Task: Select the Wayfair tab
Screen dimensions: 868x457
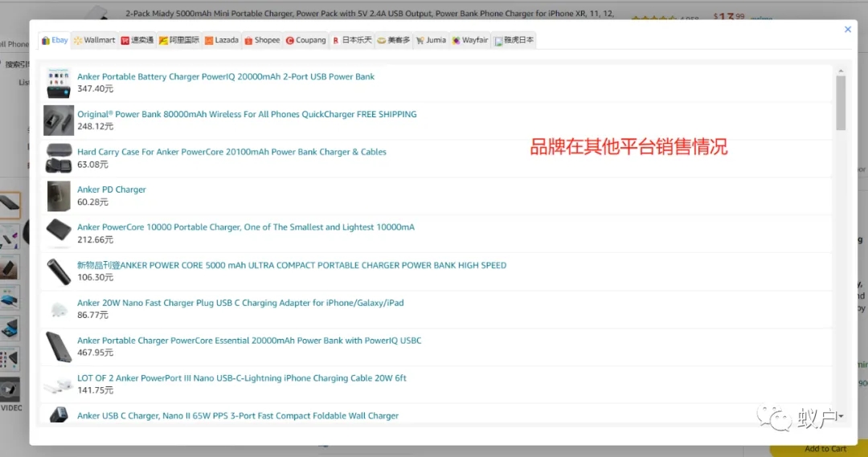Action: pyautogui.click(x=470, y=40)
